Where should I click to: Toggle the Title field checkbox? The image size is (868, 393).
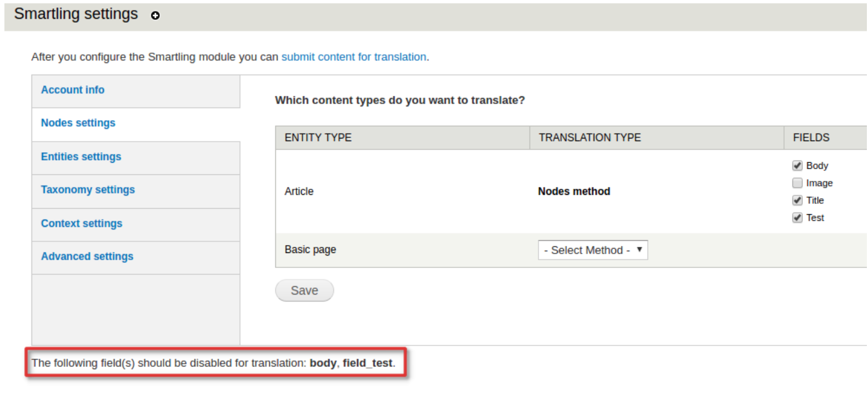797,200
